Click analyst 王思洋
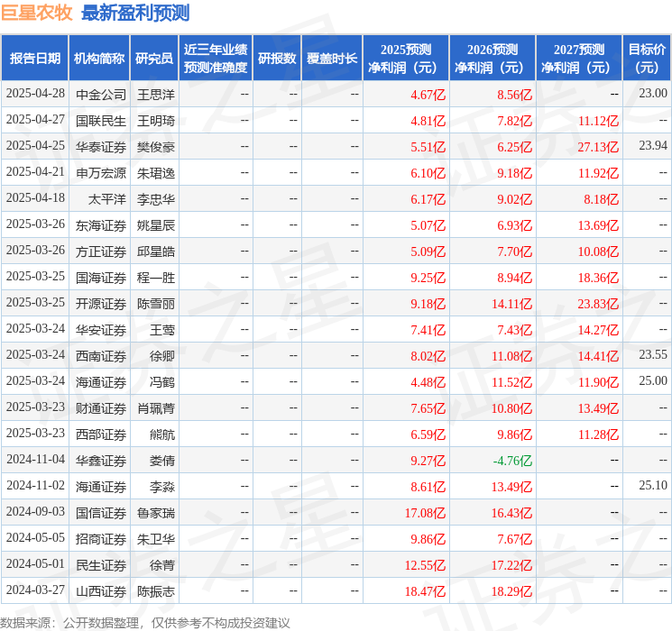The height and width of the screenshot is (631, 672). pos(156,95)
